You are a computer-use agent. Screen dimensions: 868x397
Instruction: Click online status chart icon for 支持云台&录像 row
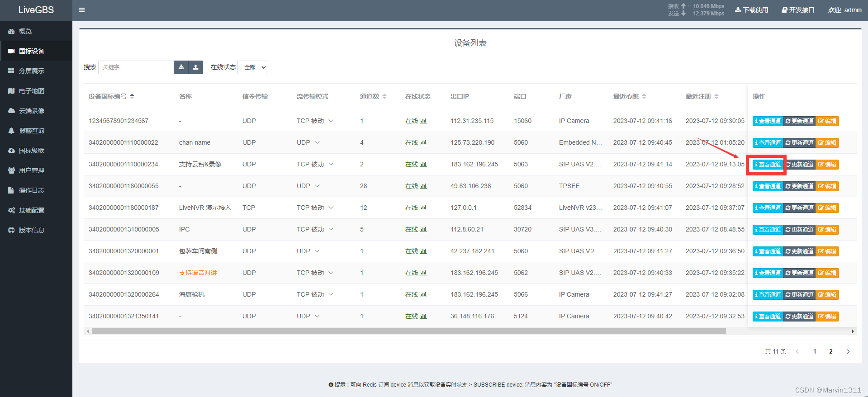(x=423, y=164)
